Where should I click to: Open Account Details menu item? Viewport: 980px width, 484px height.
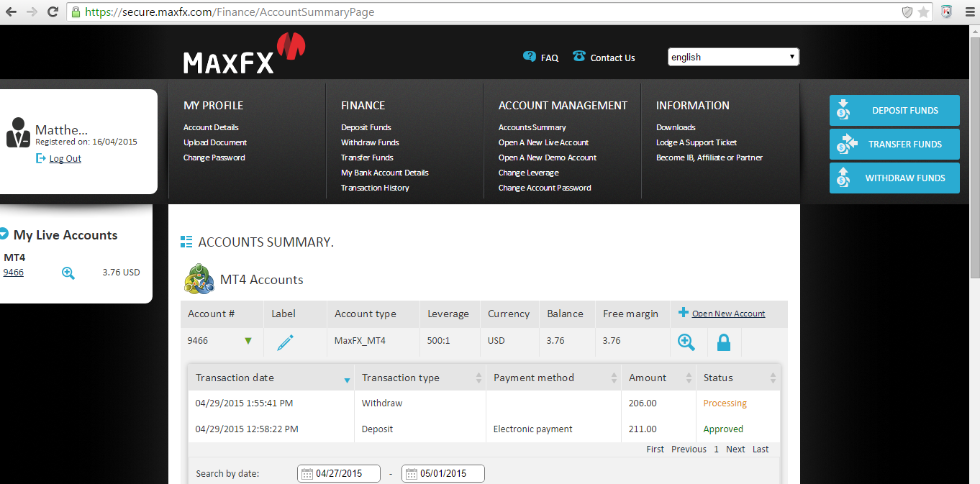(211, 127)
